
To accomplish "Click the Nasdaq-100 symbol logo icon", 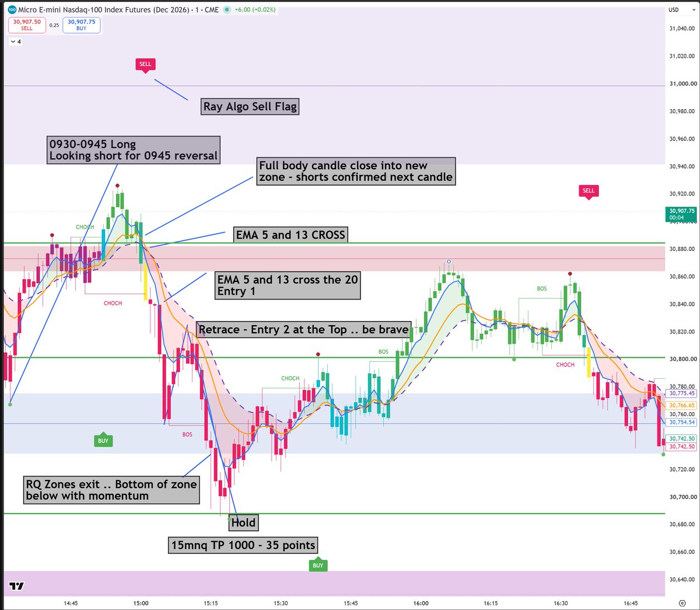I will pyautogui.click(x=12, y=9).
